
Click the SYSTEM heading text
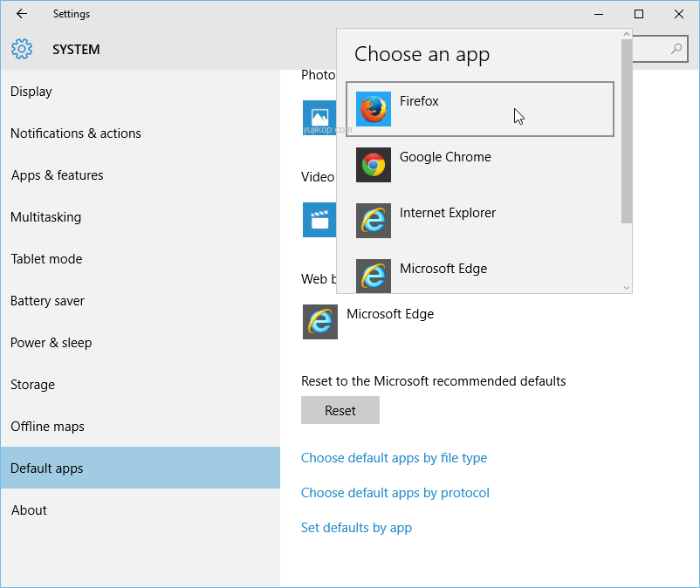(x=76, y=50)
